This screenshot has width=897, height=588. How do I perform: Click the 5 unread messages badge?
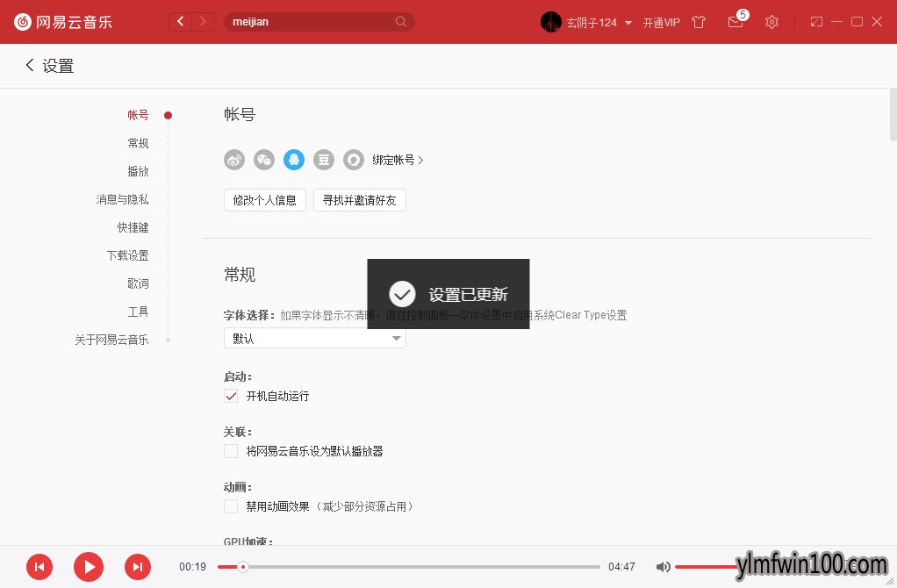[x=743, y=14]
